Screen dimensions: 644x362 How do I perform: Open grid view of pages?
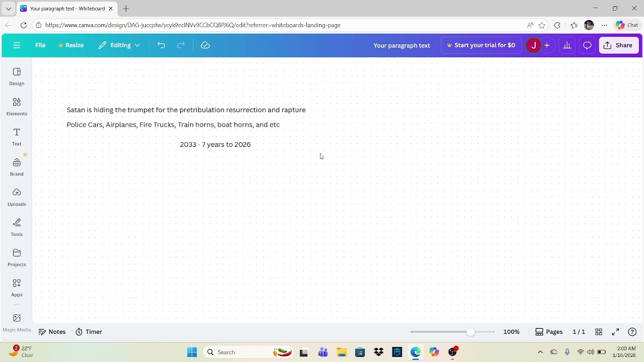tap(599, 332)
